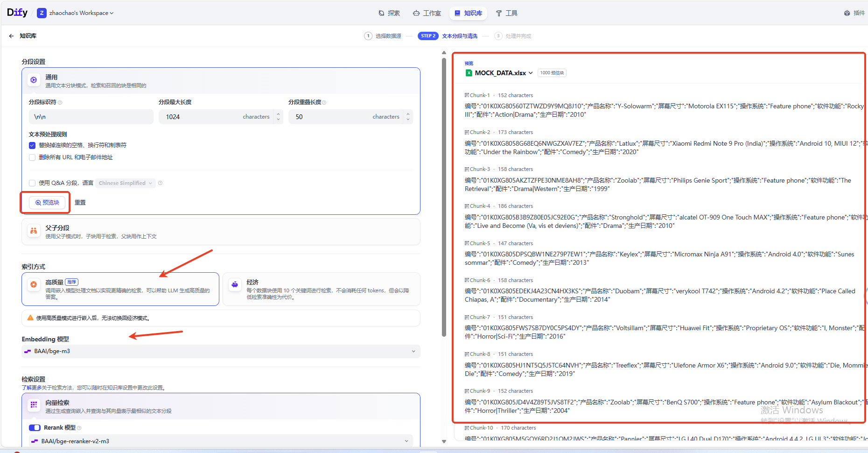Go to the 探索 navigation tab
Screen dimensions: 868x453
tap(389, 13)
